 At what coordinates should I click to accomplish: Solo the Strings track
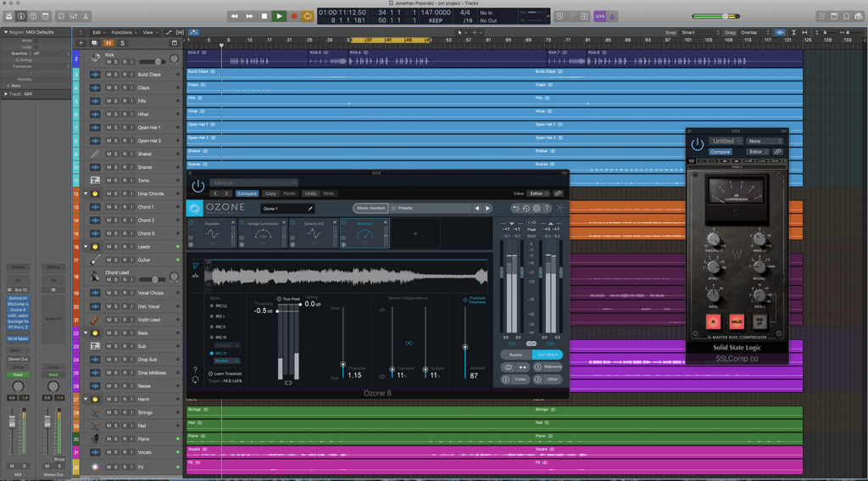[117, 412]
